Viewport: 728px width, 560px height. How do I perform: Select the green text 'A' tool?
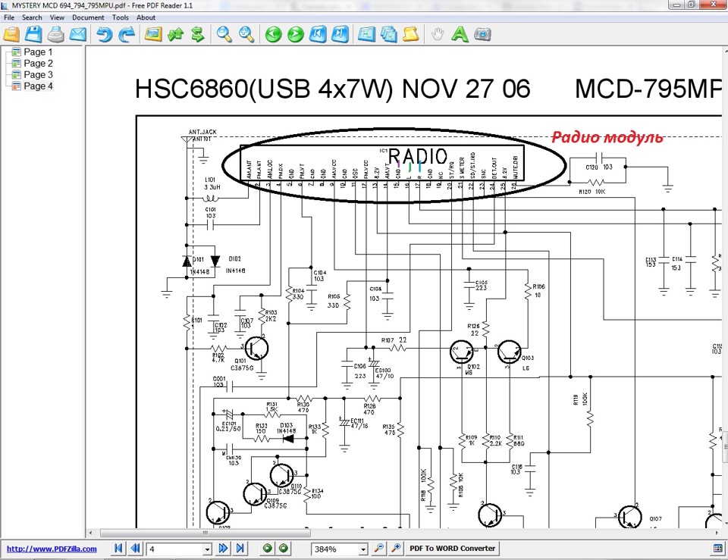coord(460,34)
